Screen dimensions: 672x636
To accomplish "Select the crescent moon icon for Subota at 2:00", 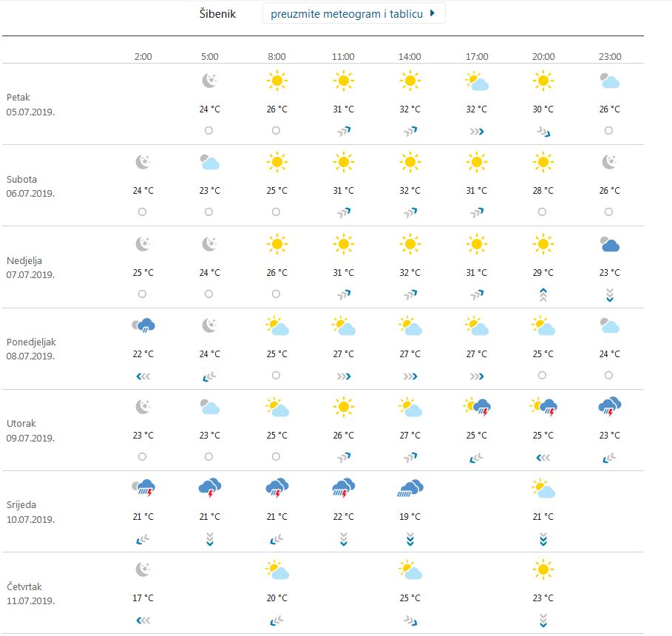I will [x=143, y=161].
